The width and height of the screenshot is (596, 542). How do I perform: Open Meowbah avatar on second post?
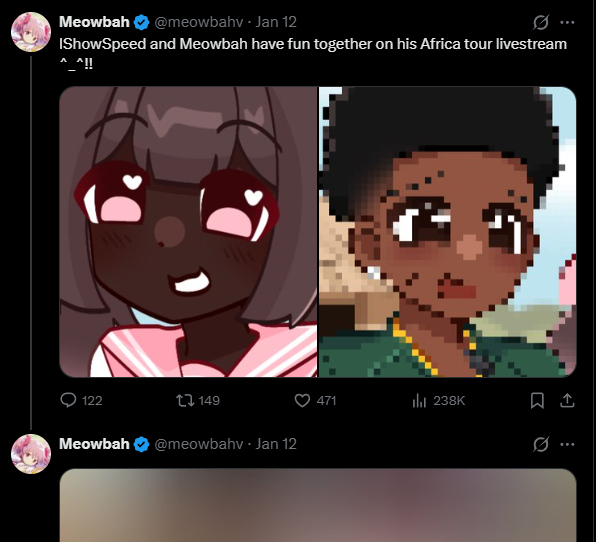pyautogui.click(x=31, y=454)
